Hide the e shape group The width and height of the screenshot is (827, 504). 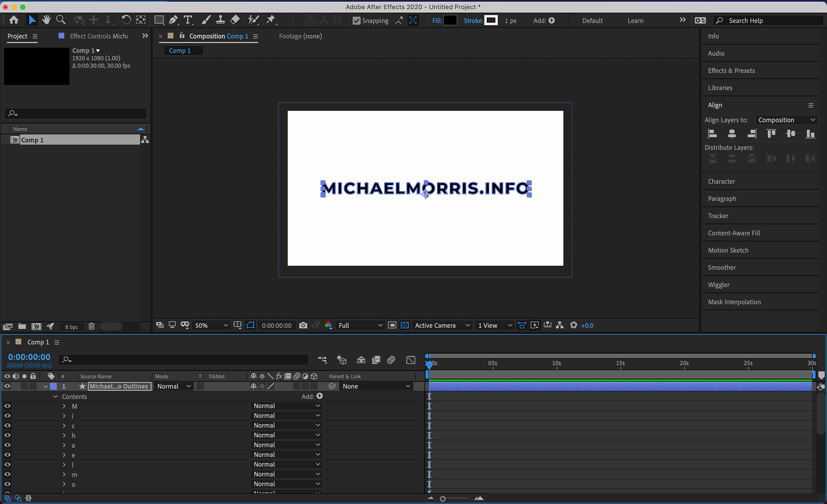[7, 455]
